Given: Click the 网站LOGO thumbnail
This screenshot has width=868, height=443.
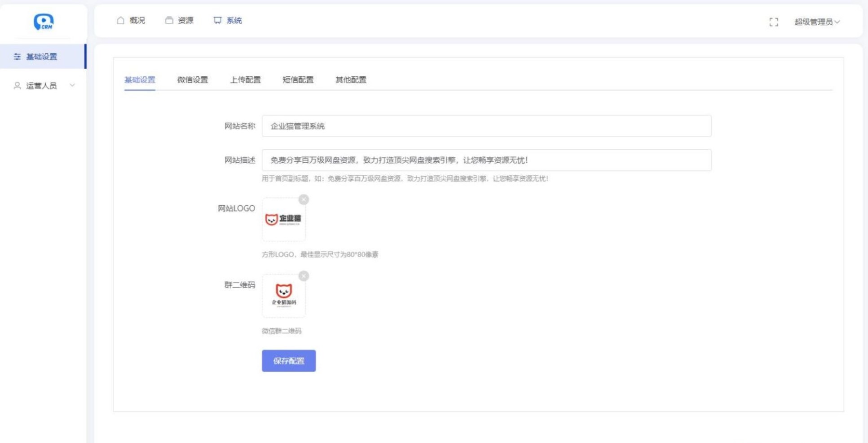Looking at the screenshot, I should [284, 219].
